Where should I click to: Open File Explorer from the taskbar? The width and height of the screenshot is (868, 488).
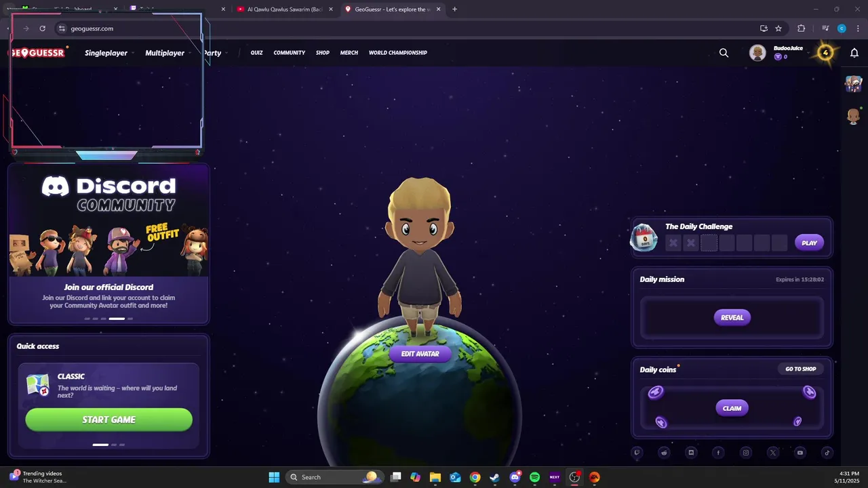[435, 477]
